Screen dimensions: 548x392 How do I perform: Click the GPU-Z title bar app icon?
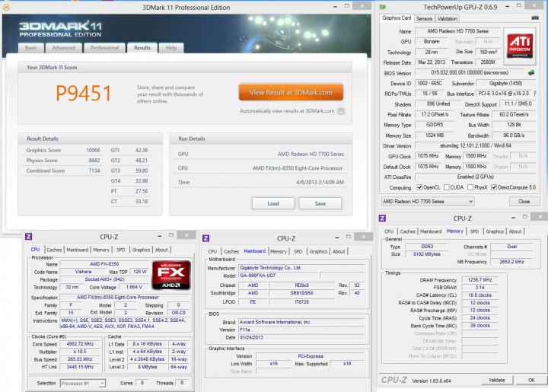pos(383,7)
